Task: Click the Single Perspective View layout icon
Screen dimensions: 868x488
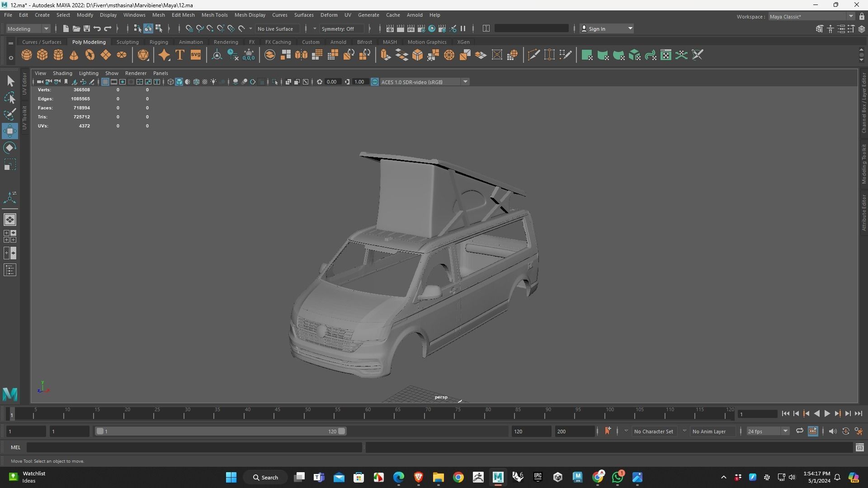Action: coord(10,220)
